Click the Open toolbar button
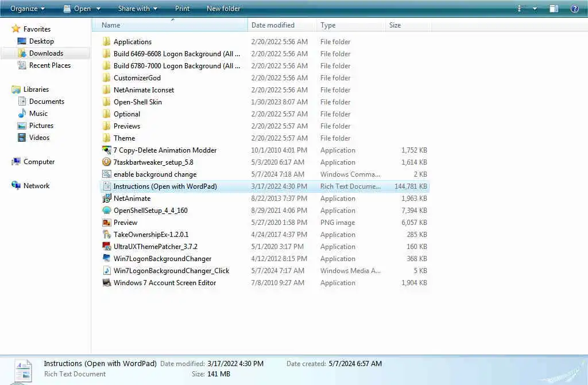 (x=78, y=9)
